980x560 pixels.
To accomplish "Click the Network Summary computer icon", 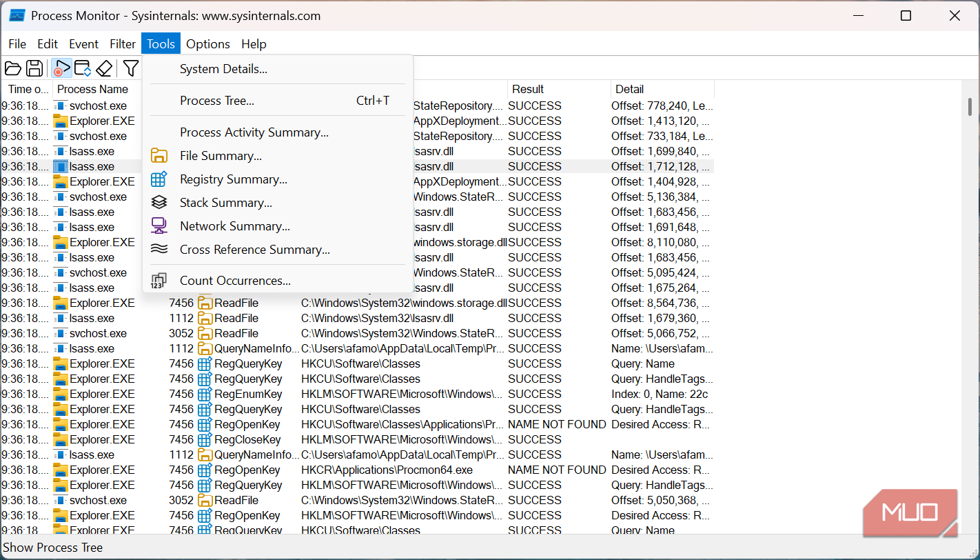I will (159, 226).
